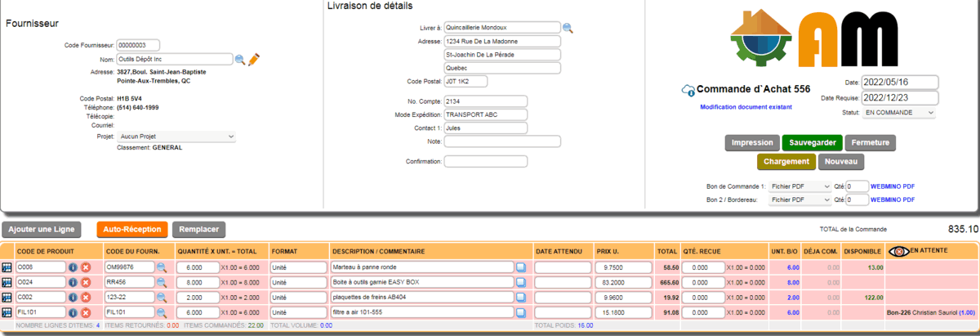Viewport: 980px width, 336px height.
Task: Click Qté field for Bon 2 / Bordereau
Action: pyautogui.click(x=857, y=199)
